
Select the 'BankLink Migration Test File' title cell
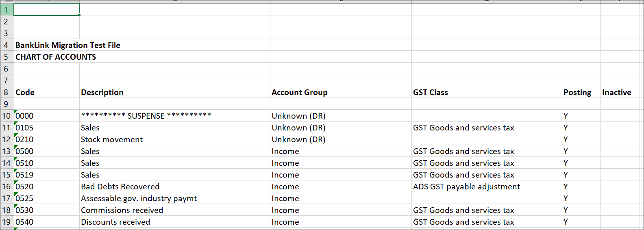tap(67, 45)
